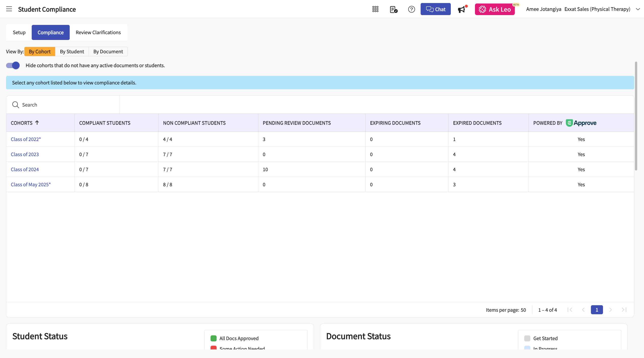The width and height of the screenshot is (644, 358).
Task: Open the hamburger navigation menu
Action: pyautogui.click(x=9, y=9)
